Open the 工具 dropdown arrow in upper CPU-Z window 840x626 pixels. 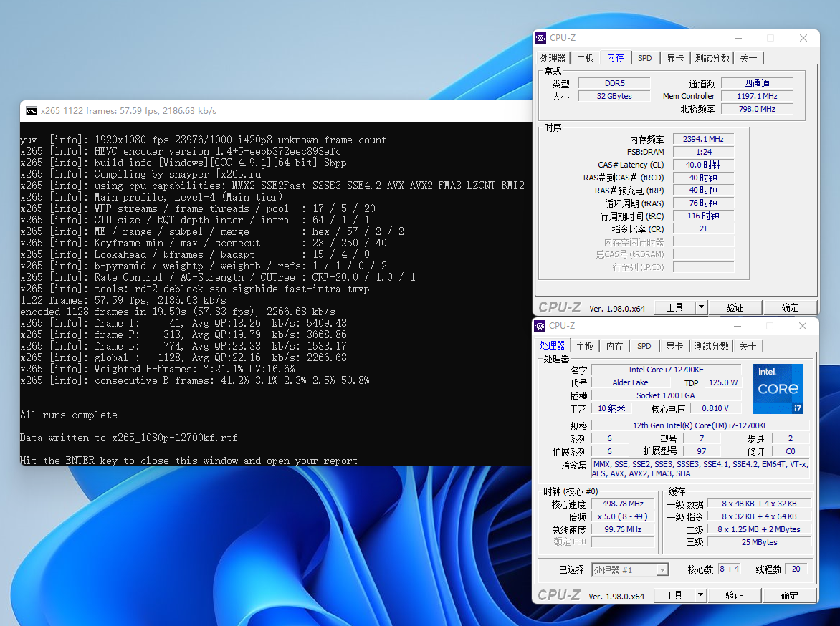coord(700,307)
